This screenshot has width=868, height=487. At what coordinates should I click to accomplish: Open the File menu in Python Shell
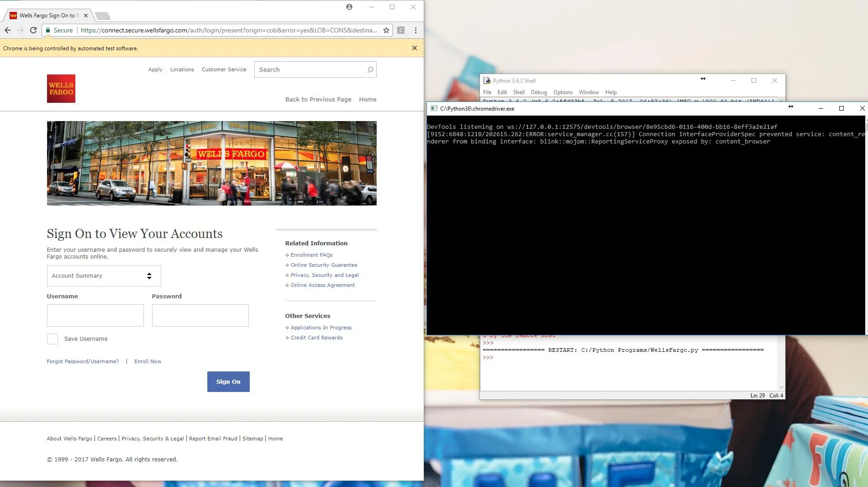(x=487, y=92)
